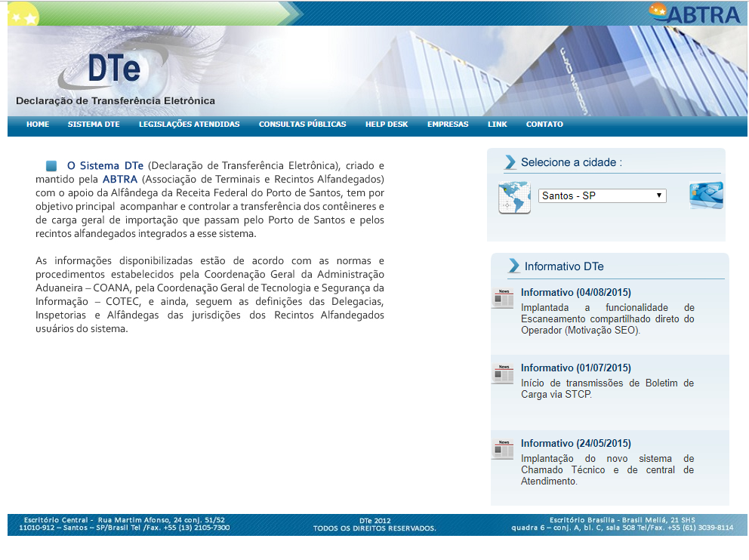Open the CONTATO page
Screen dimensions: 749x560
pos(544,125)
